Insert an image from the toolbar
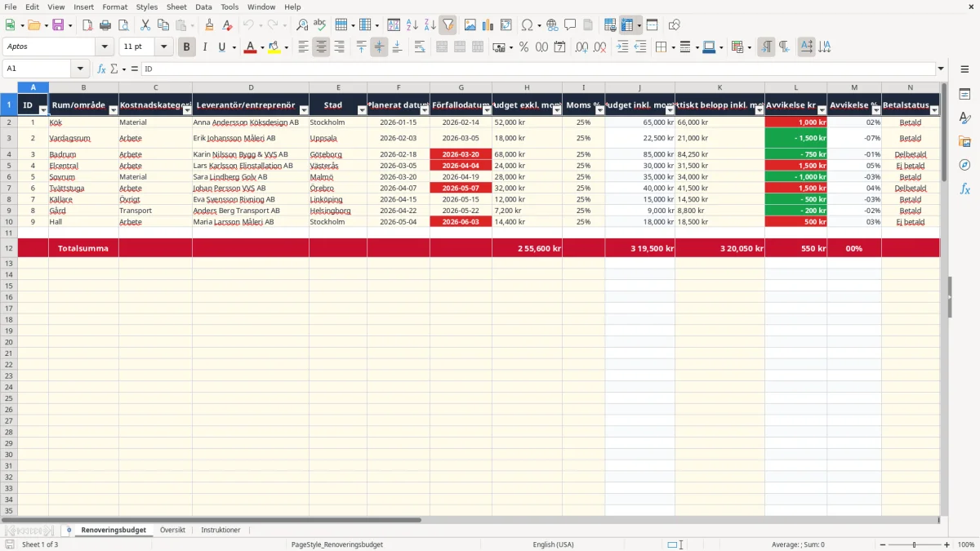This screenshot has width=980, height=551. point(470,25)
